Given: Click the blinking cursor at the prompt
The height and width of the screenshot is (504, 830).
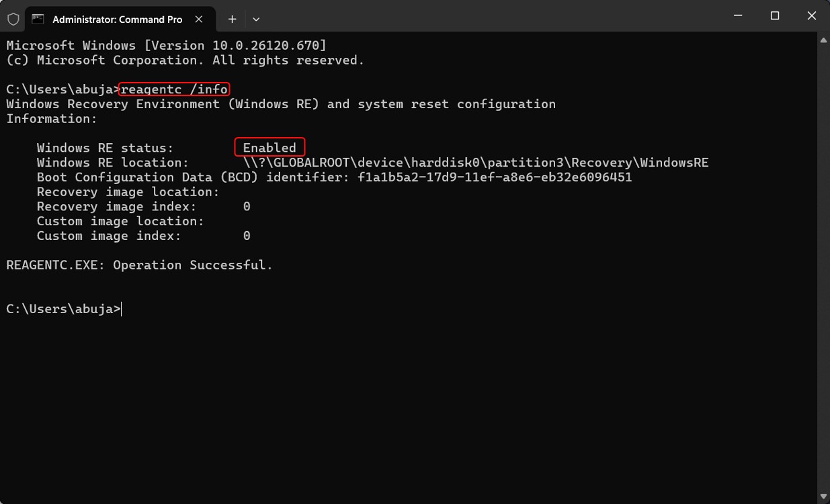Looking at the screenshot, I should click(121, 308).
